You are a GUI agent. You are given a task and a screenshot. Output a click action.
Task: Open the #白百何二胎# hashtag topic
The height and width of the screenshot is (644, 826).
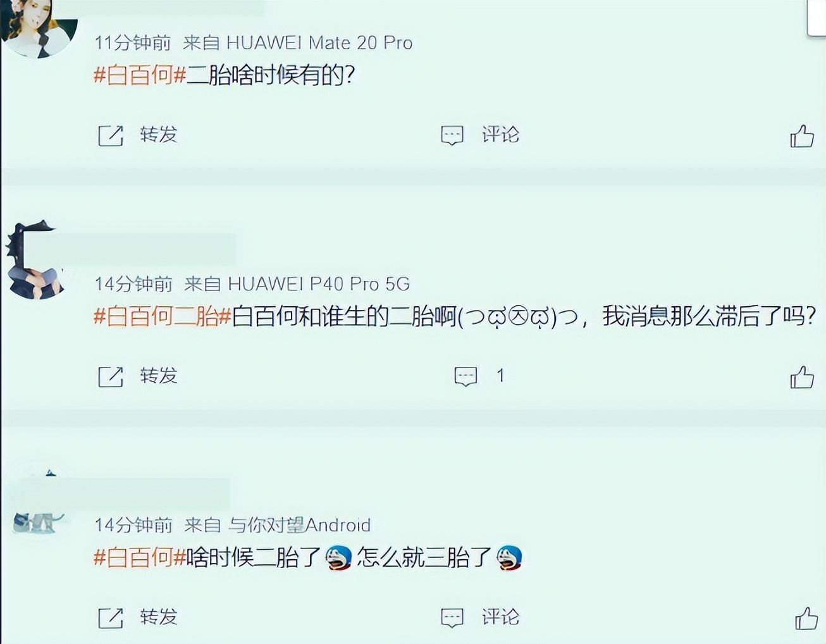[163, 316]
